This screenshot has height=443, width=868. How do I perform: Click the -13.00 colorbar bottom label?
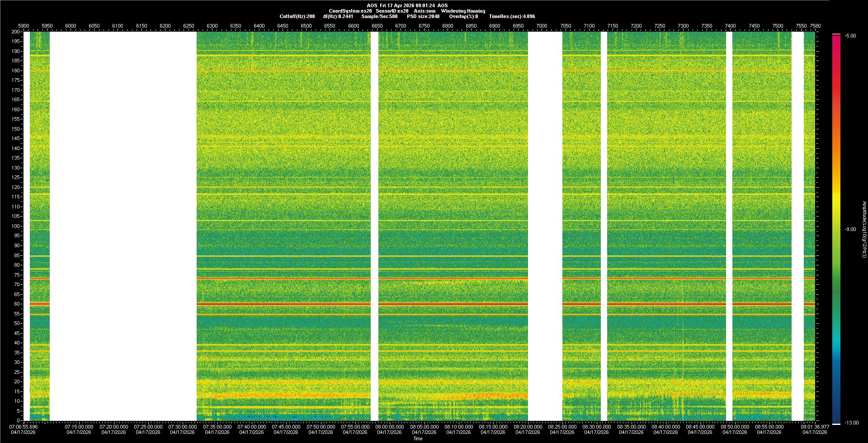tap(851, 423)
